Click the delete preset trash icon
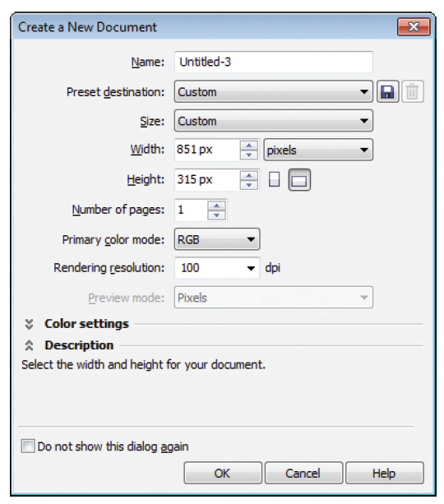 pos(413,91)
